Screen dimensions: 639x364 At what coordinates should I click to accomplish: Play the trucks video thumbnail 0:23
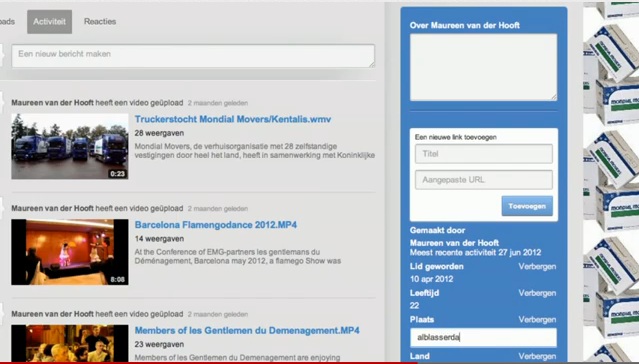click(x=70, y=147)
